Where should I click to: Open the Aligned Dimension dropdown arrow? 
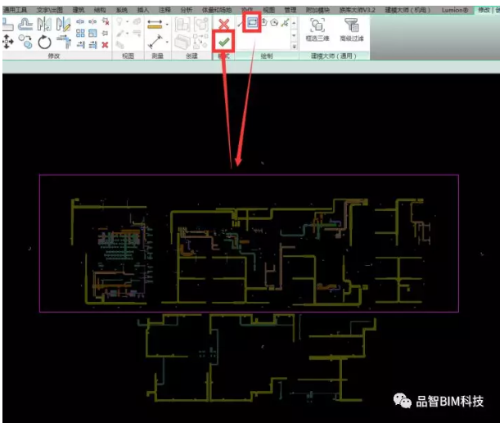click(167, 25)
